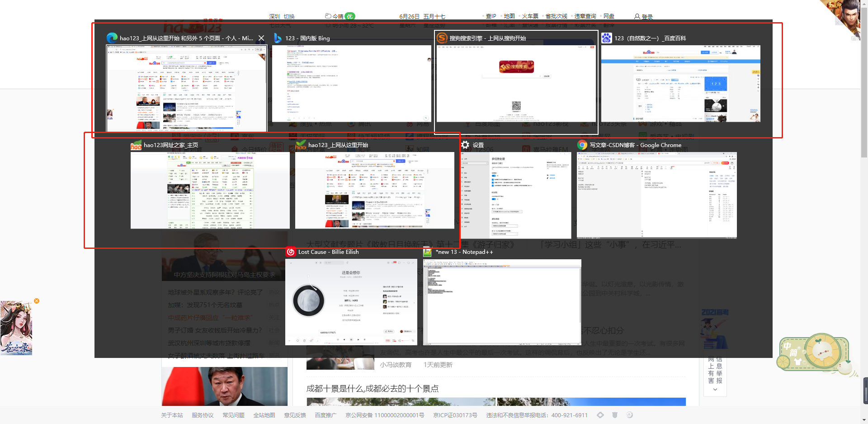Viewport: 868px width, 424px height.
Task: Close the hao123 Edge window in switcher
Action: pos(261,38)
